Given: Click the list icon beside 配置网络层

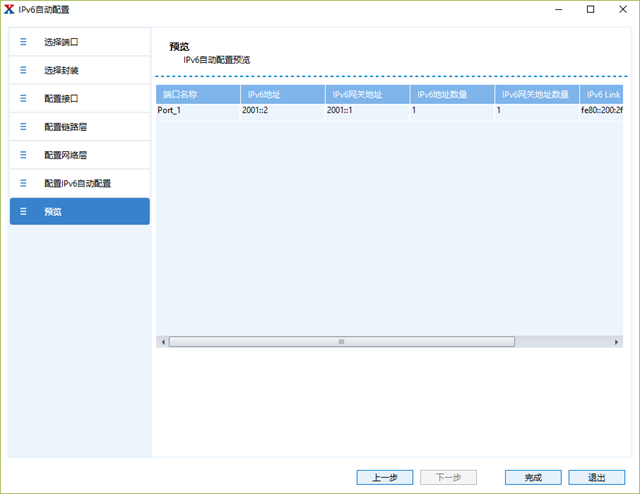Looking at the screenshot, I should coord(23,155).
